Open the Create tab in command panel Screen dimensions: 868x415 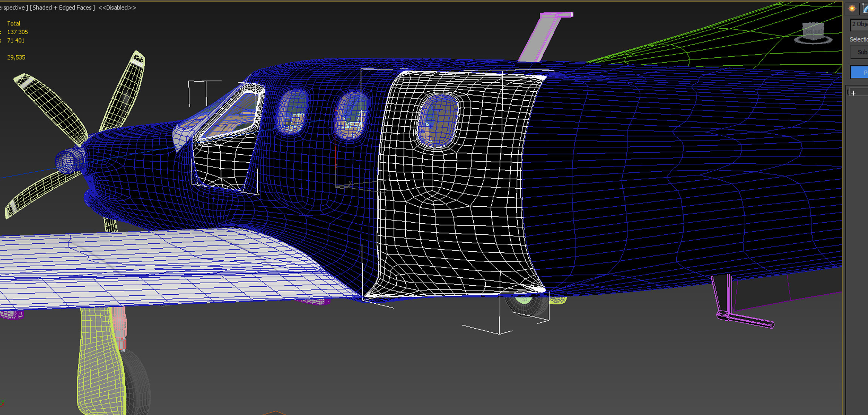click(x=852, y=8)
